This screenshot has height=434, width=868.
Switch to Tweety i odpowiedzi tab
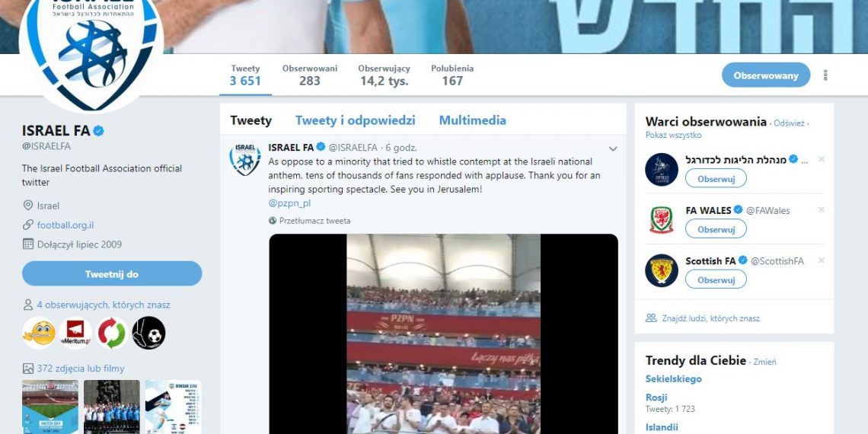355,120
